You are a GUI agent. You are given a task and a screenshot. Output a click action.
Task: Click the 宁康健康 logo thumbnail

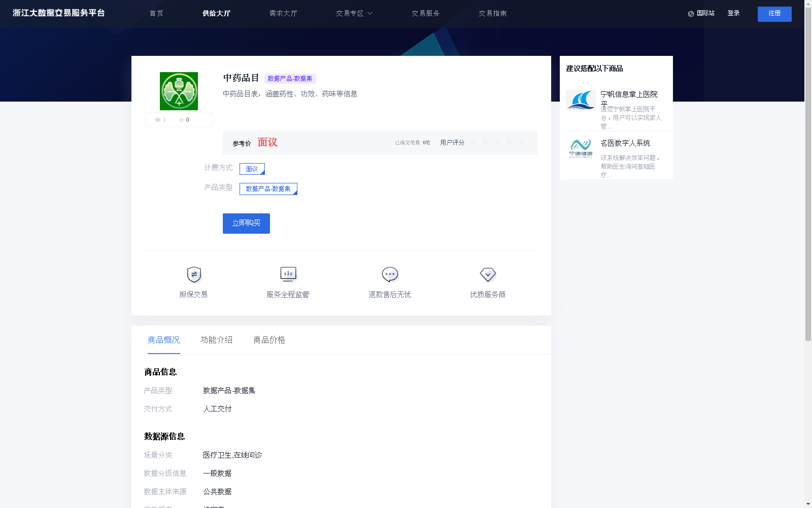581,149
